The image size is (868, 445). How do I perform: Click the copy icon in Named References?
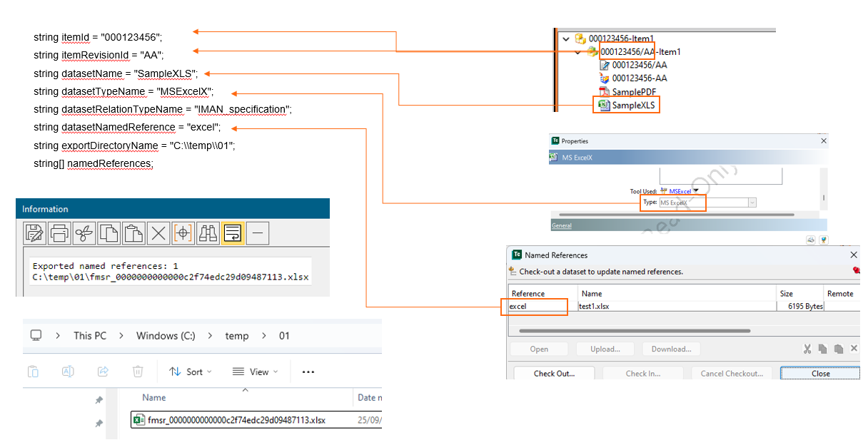pos(823,349)
